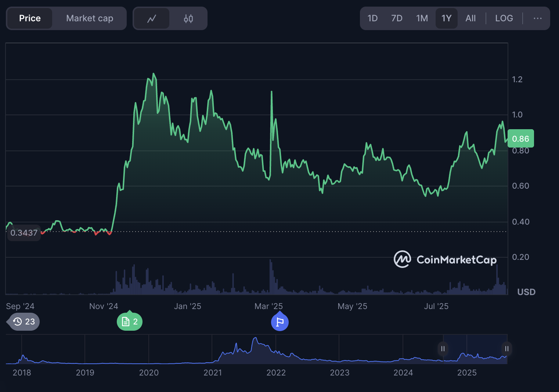Click the 0.20 price axis label

coord(521,257)
